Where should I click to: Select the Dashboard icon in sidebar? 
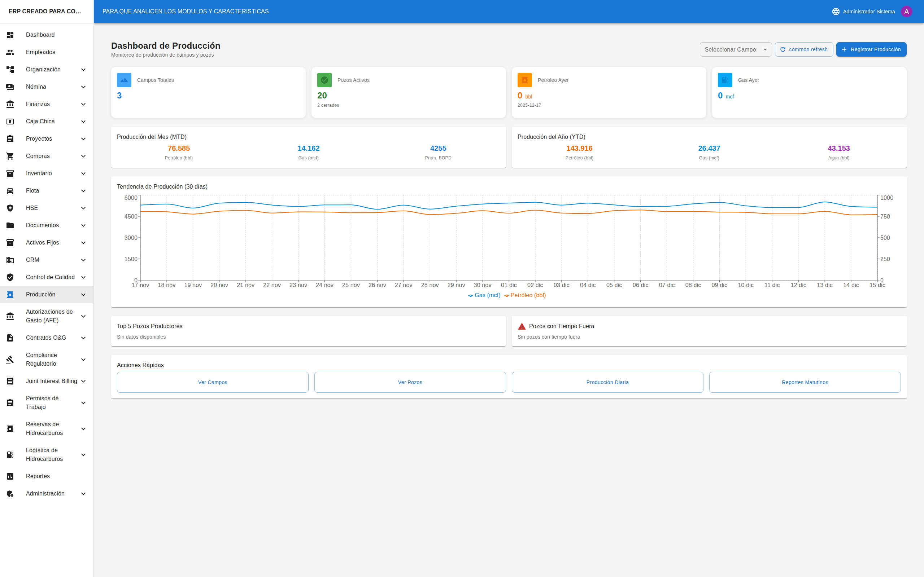click(10, 35)
